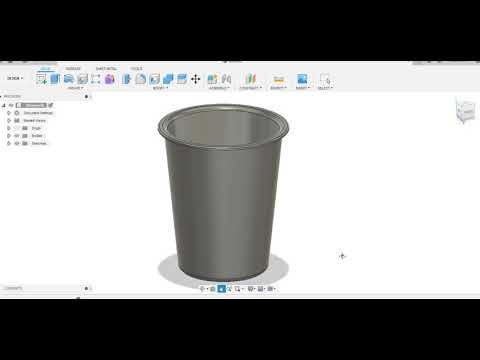Click the Select tool icon

324,79
